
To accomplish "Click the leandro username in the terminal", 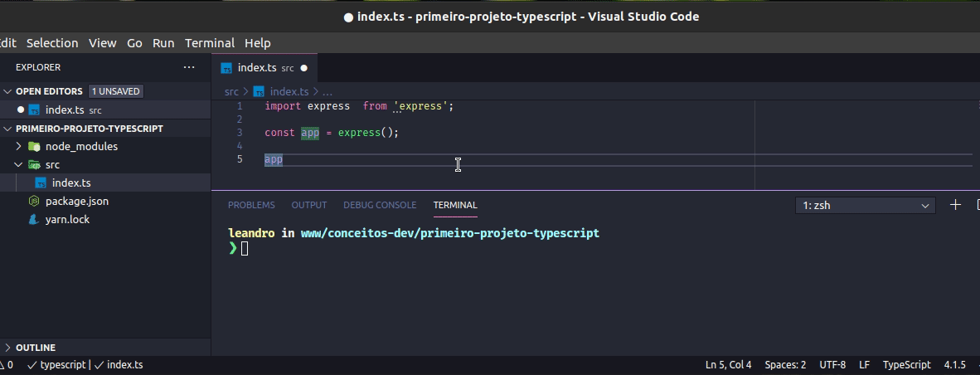I will [251, 233].
